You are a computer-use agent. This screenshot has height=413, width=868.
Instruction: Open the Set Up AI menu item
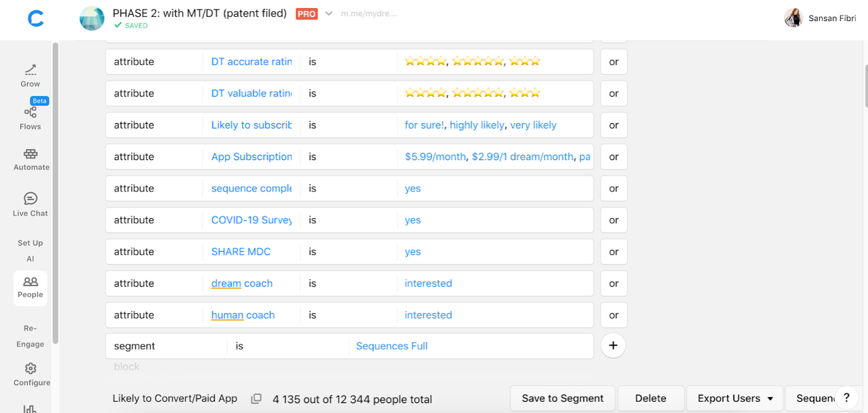coord(30,250)
